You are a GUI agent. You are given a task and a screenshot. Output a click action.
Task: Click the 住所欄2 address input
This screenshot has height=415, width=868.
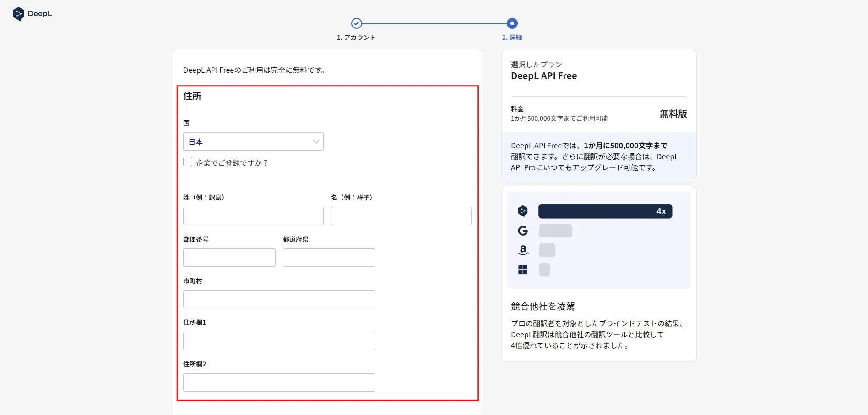tap(279, 383)
